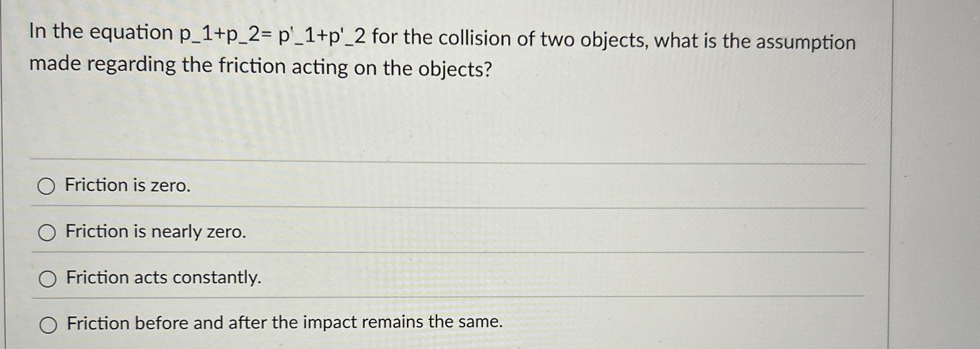The height and width of the screenshot is (349, 980).
Task: Click the blank area between question and answers
Action: [x=436, y=119]
